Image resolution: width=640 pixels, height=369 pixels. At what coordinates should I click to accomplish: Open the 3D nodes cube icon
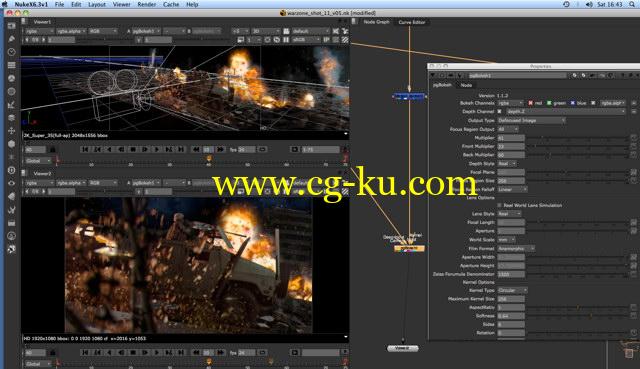(x=11, y=144)
